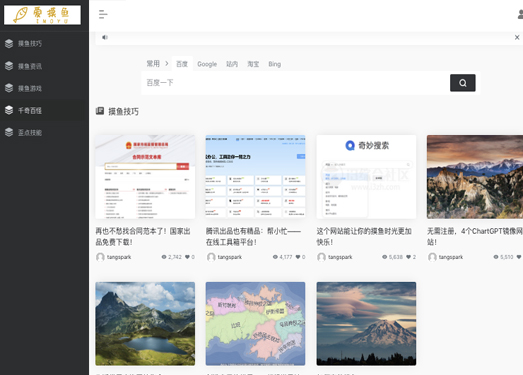Open the lenticular cloud mountain thumbnail
Viewport: 523px width, 375px height.
click(x=366, y=324)
